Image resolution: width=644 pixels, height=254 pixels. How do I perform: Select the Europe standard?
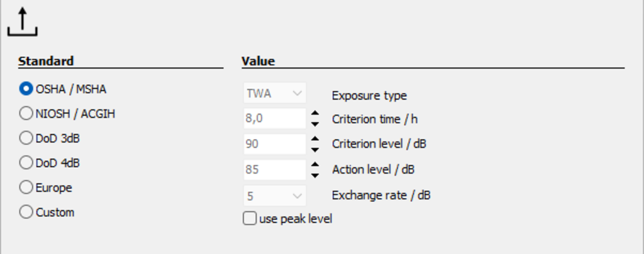coord(45,187)
